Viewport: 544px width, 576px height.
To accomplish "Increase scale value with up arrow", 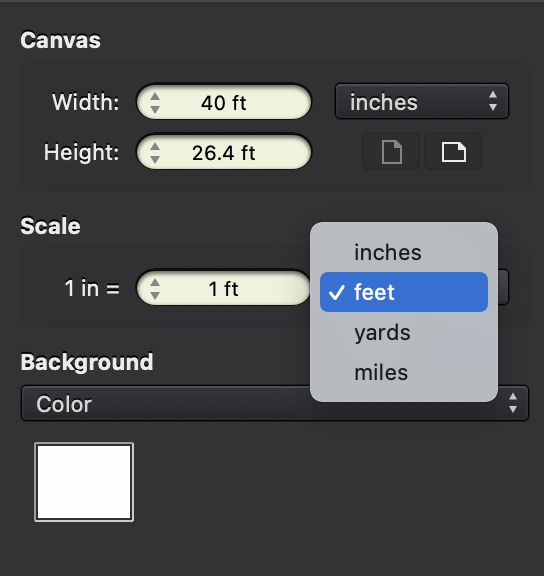I will 155,282.
